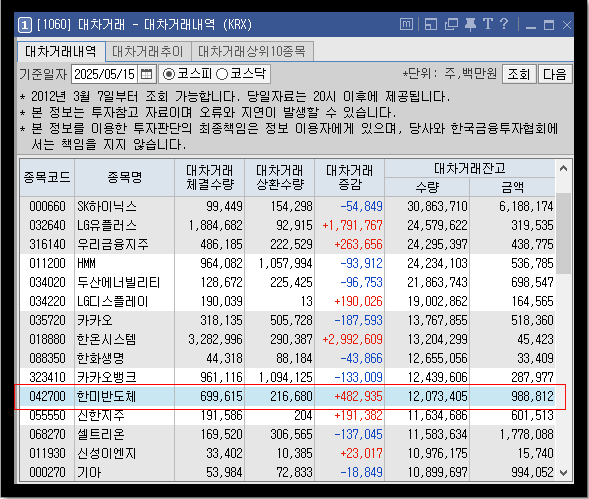This screenshot has height=499, width=589.
Task: Click the 수량 sub-column header
Action: coord(427,187)
